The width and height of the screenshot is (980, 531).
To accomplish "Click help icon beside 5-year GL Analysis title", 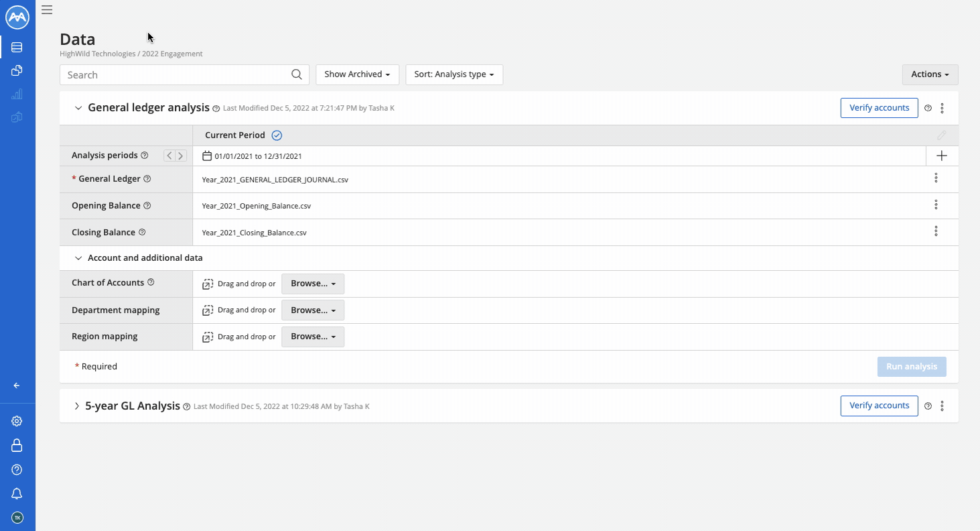I will 187,406.
